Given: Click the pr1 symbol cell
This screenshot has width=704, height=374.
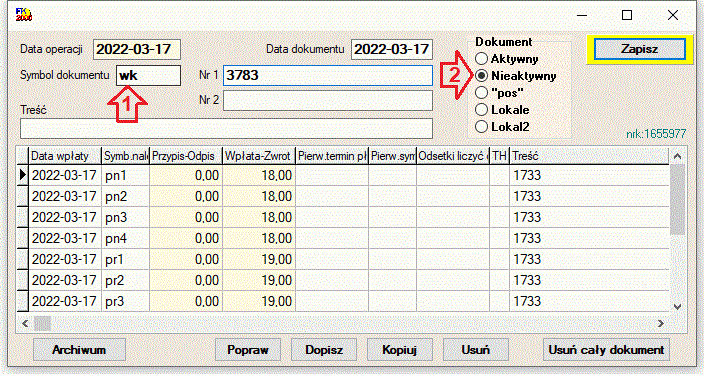Looking at the screenshot, I should (125, 259).
